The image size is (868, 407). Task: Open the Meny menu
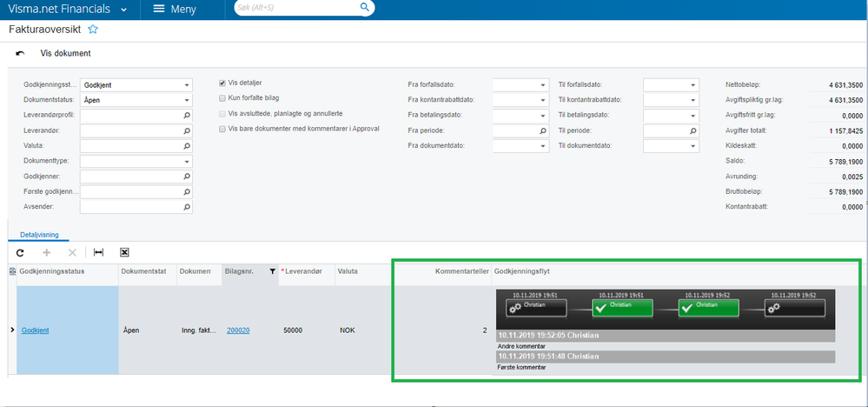175,10
